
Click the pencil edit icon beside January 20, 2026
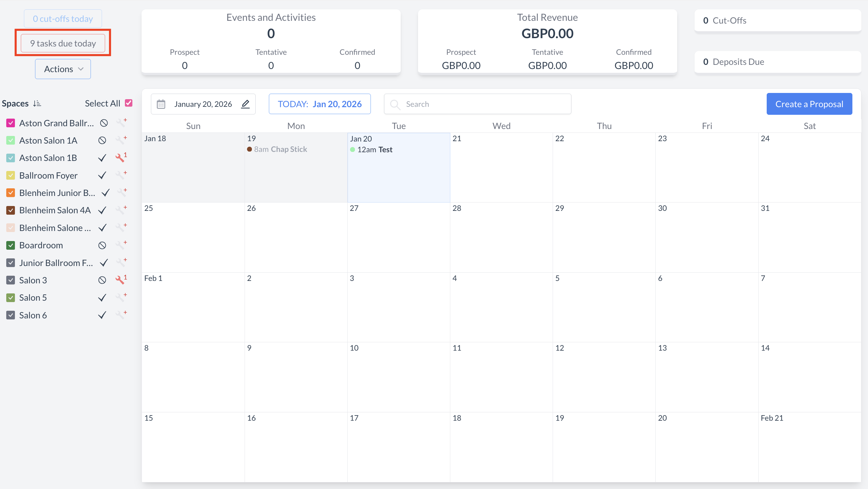pos(245,104)
